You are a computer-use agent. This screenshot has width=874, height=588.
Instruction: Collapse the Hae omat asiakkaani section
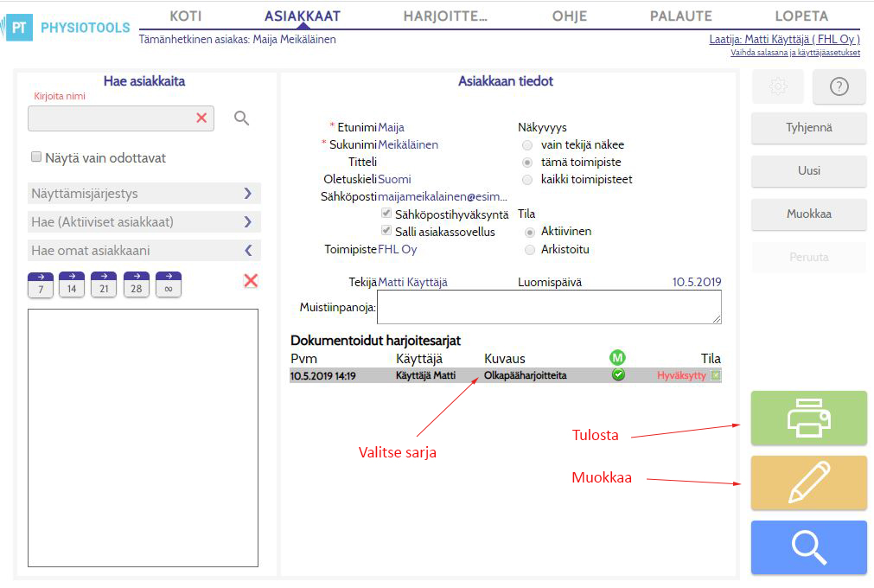click(x=144, y=250)
